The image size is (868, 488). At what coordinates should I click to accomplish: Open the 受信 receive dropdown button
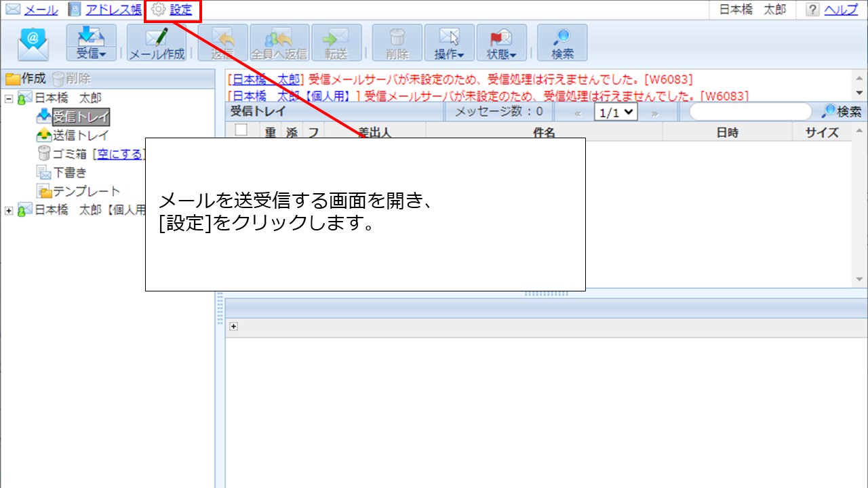point(91,43)
